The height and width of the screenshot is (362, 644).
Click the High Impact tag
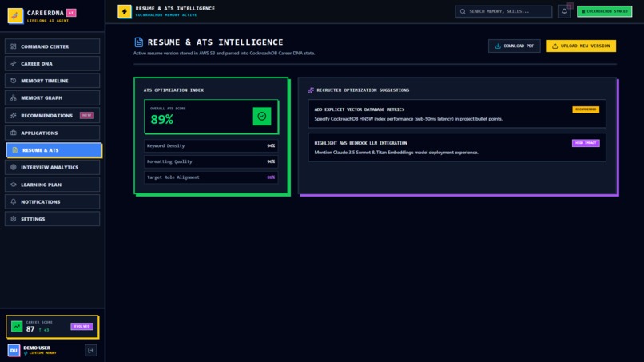pos(586,143)
